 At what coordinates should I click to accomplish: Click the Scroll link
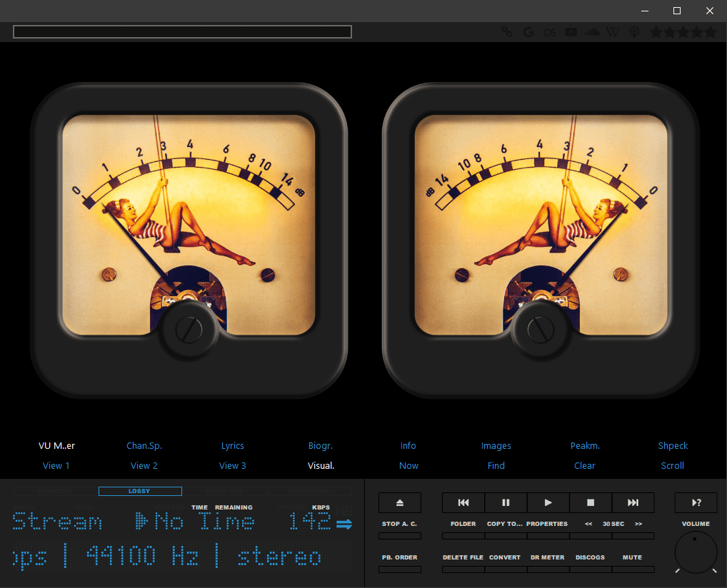tap(672, 466)
